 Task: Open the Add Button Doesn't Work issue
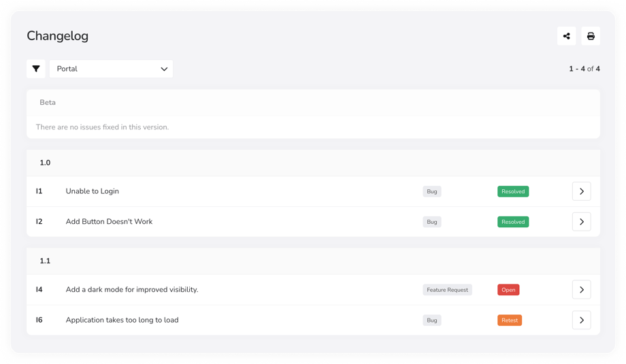click(109, 222)
